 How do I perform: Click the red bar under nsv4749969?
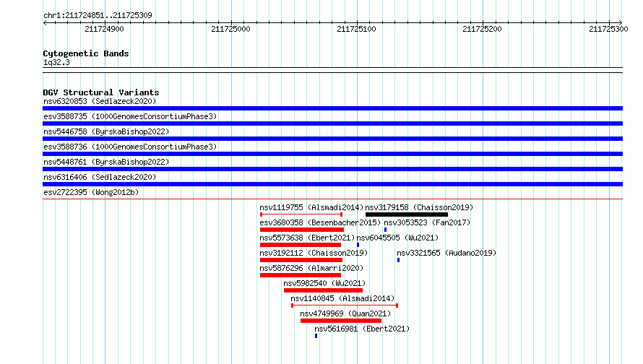(x=341, y=321)
